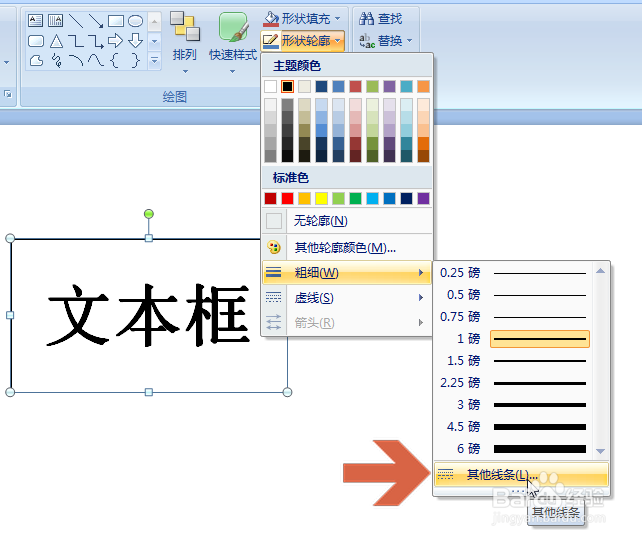Click text box bottom-right corner handle
Viewport: 642px width, 540px height.
(287, 392)
